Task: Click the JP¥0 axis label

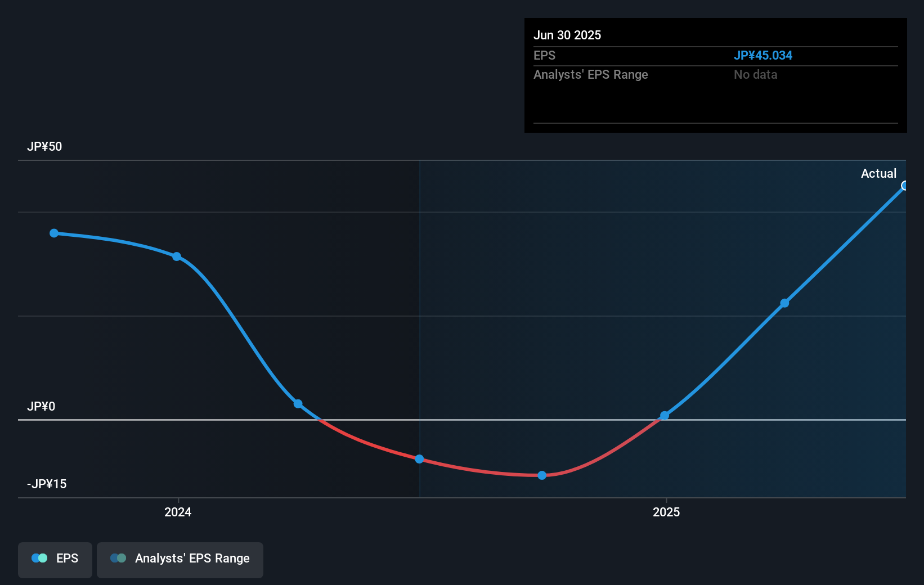Action: click(x=41, y=407)
